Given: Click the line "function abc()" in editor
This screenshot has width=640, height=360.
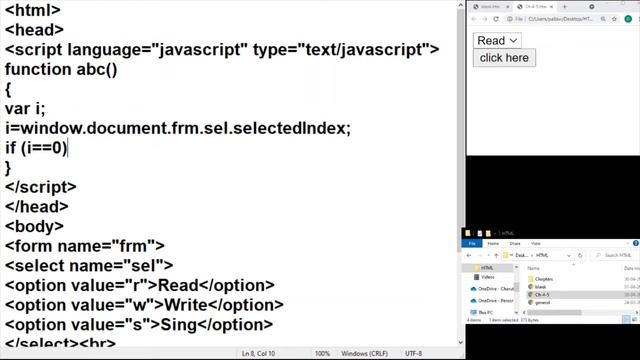Looking at the screenshot, I should pyautogui.click(x=61, y=69).
